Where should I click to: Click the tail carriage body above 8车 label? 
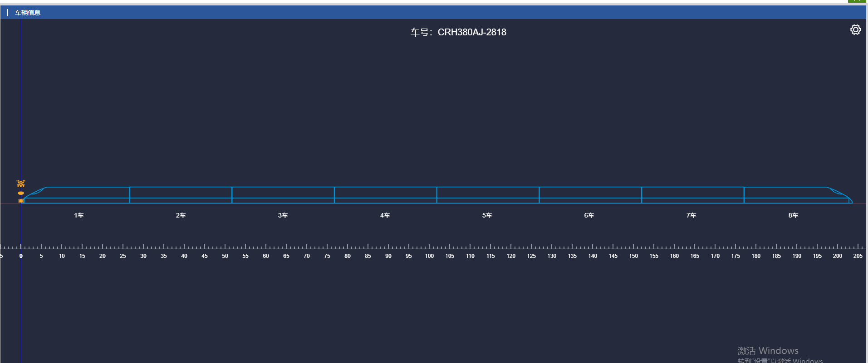[798, 195]
